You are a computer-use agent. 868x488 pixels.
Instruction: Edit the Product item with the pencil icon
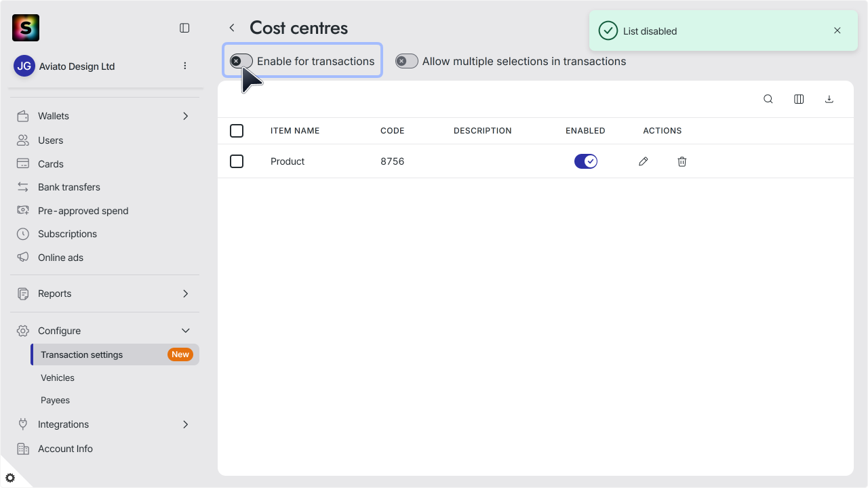click(x=644, y=161)
